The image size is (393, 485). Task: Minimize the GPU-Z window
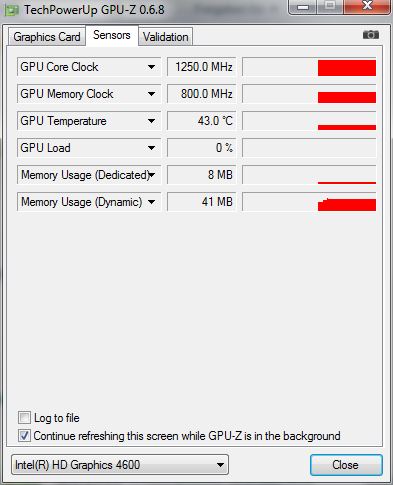[x=303, y=7]
